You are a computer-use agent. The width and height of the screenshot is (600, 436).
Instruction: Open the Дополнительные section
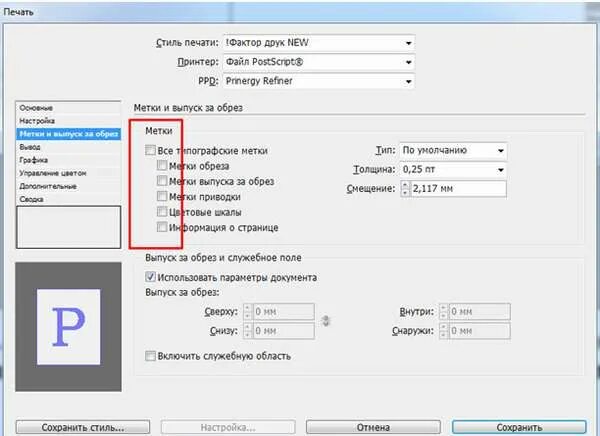(x=68, y=186)
